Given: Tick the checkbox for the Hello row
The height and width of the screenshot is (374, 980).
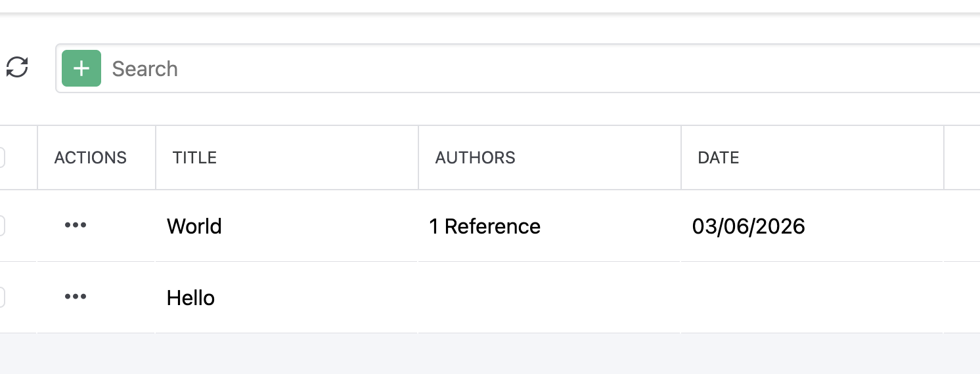Looking at the screenshot, I should coord(1,298).
